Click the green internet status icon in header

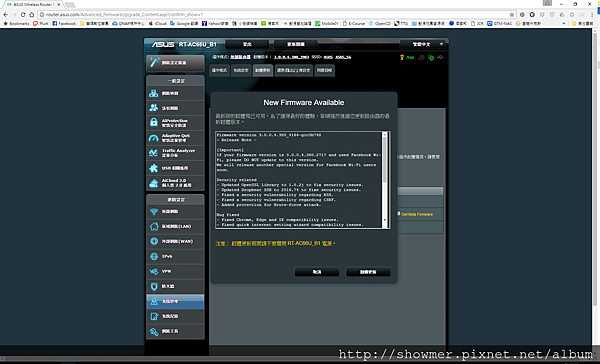pyautogui.click(x=431, y=57)
